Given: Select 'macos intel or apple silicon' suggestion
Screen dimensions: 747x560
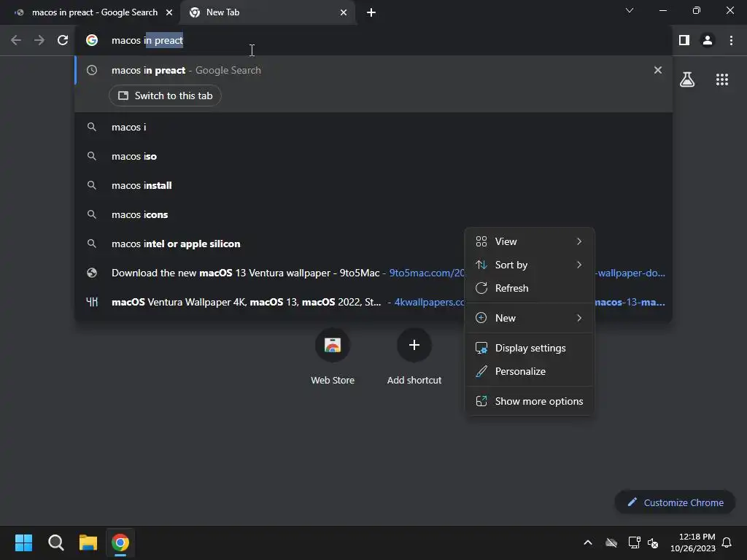Looking at the screenshot, I should 270,244.
